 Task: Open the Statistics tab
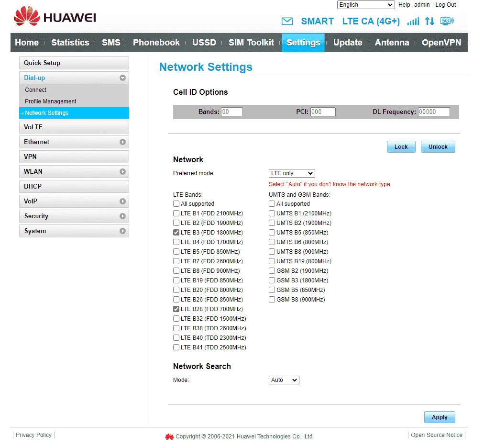(70, 43)
